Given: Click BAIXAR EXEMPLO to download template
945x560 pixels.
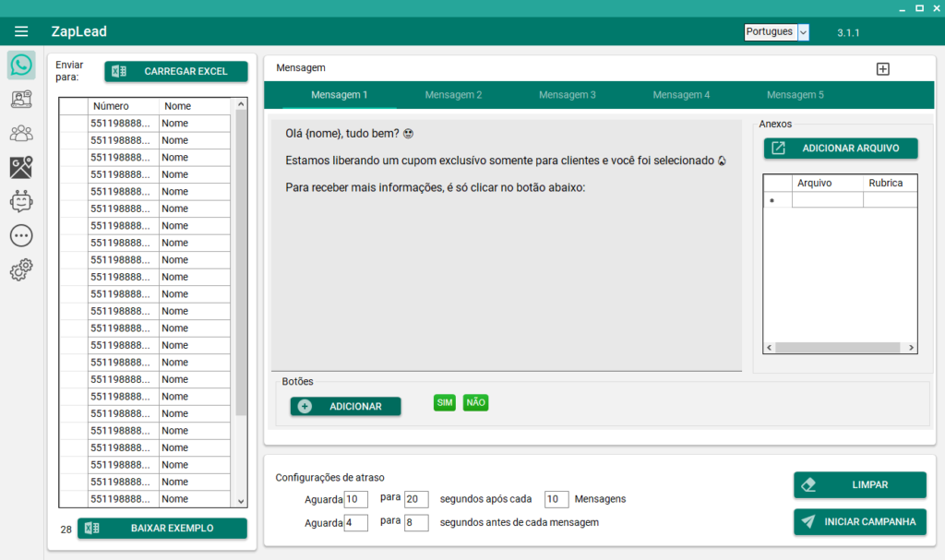Looking at the screenshot, I should point(162,528).
